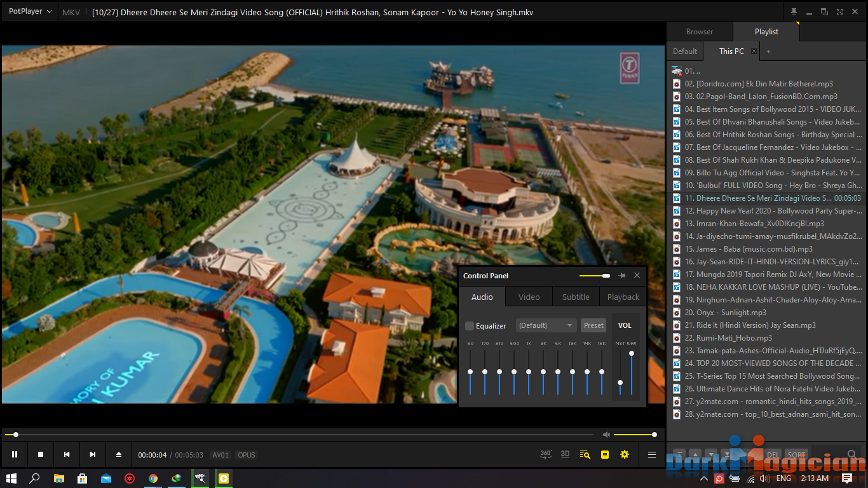Click the AV01 video codec label

point(220,455)
